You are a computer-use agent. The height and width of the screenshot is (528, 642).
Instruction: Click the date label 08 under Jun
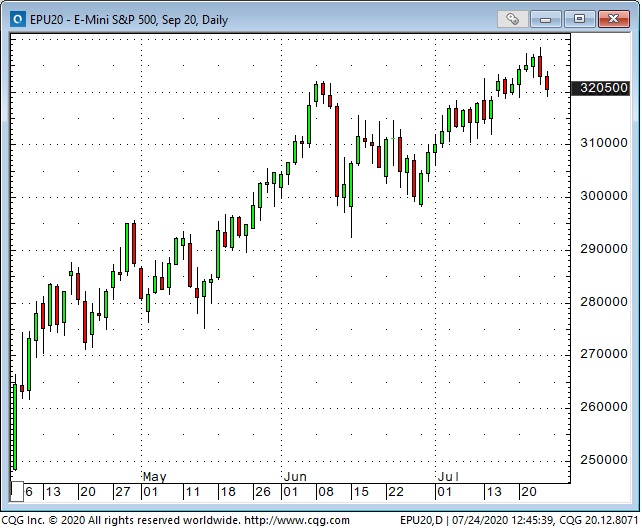tap(326, 492)
